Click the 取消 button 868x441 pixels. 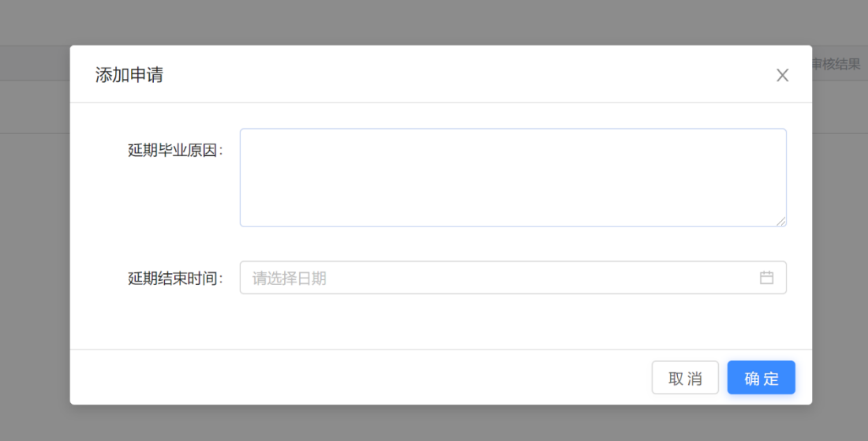click(x=685, y=378)
